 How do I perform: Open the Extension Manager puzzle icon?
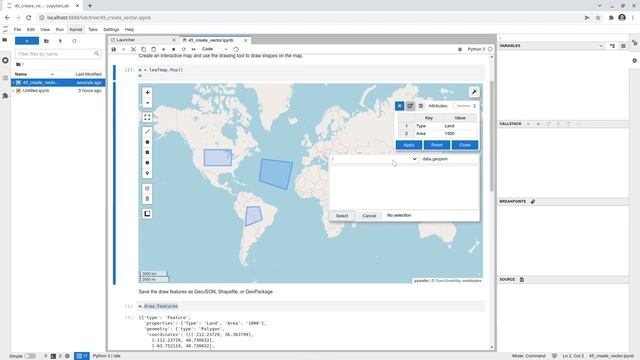5,96
